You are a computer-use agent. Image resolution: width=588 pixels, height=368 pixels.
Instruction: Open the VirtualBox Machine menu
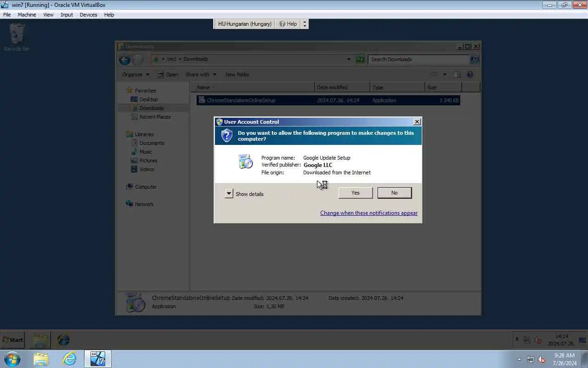[x=27, y=15]
